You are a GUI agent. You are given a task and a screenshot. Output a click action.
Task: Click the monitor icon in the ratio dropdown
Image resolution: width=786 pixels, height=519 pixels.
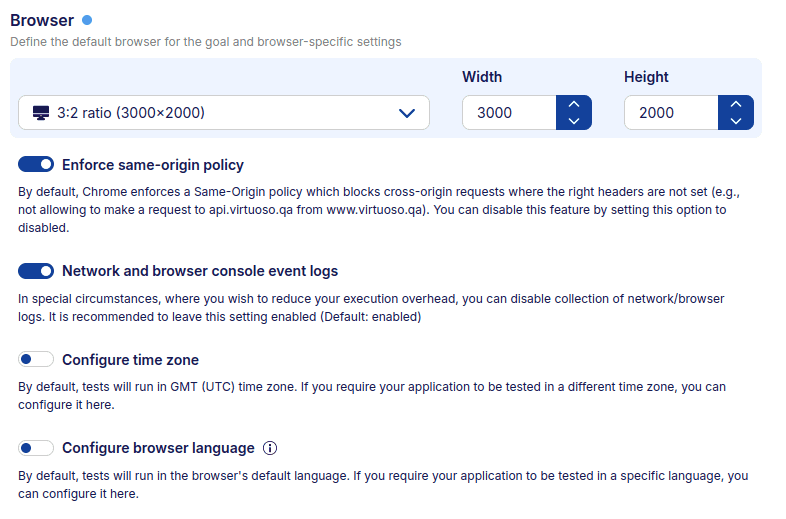[x=41, y=113]
